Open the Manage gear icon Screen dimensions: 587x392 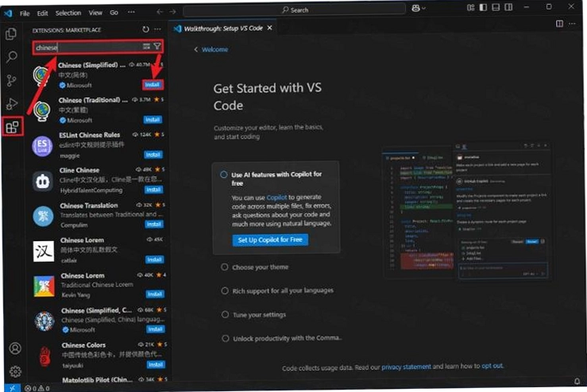15,371
